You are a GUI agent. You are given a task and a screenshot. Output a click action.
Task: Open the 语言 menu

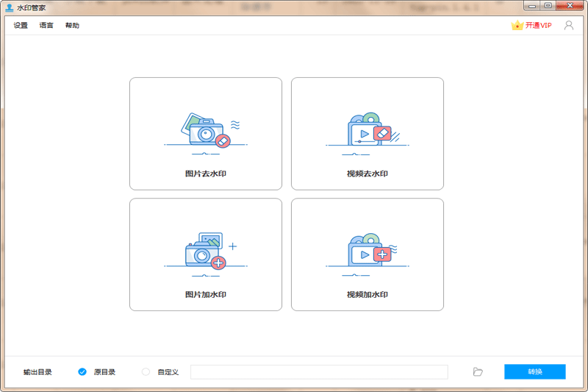[46, 26]
